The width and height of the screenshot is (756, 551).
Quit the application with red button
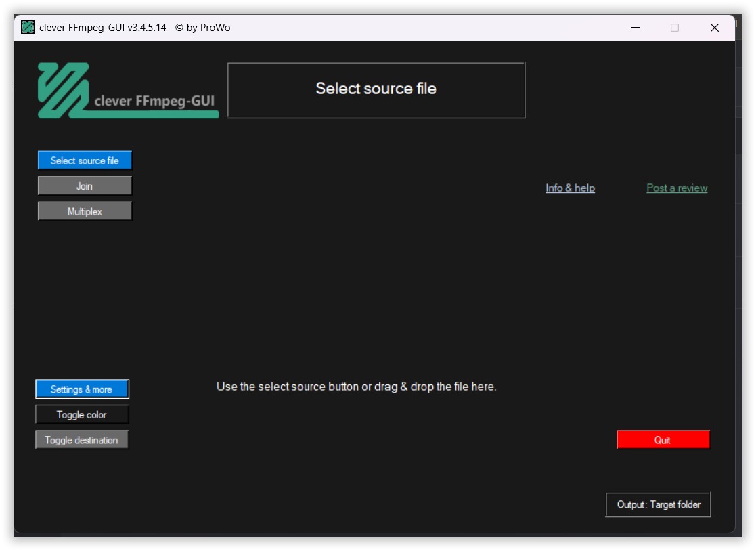click(663, 439)
